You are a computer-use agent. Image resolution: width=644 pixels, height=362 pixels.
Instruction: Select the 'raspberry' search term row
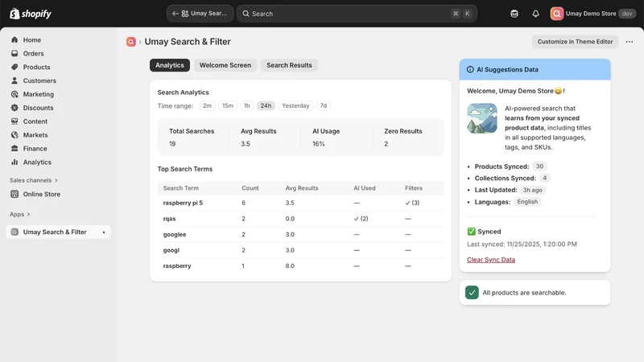300,266
